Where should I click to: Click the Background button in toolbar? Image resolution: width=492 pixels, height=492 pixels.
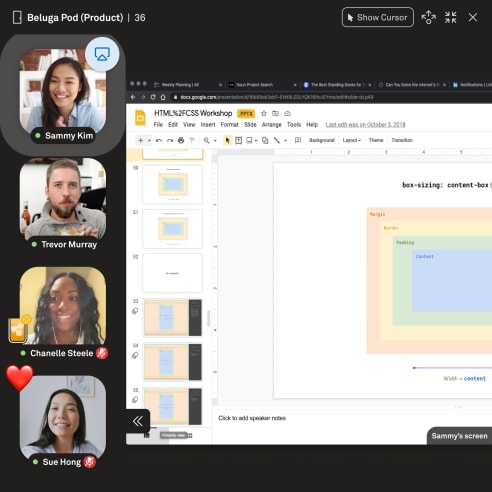point(322,140)
